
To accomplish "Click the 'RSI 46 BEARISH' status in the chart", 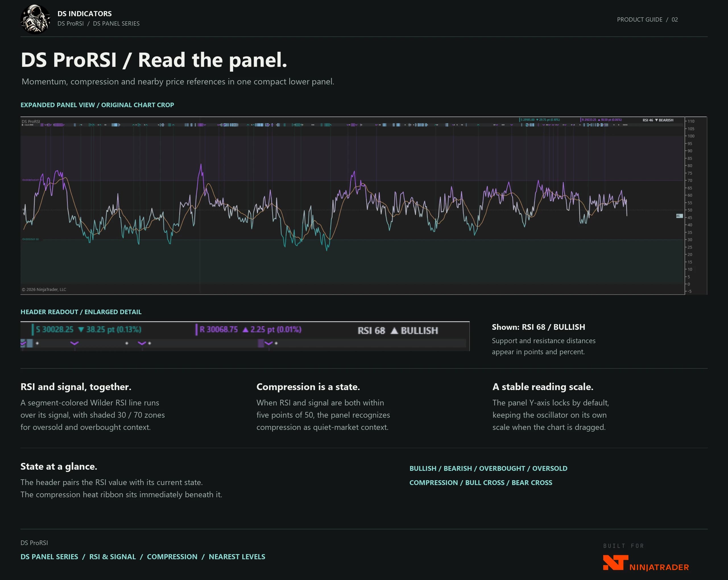I will [x=658, y=120].
